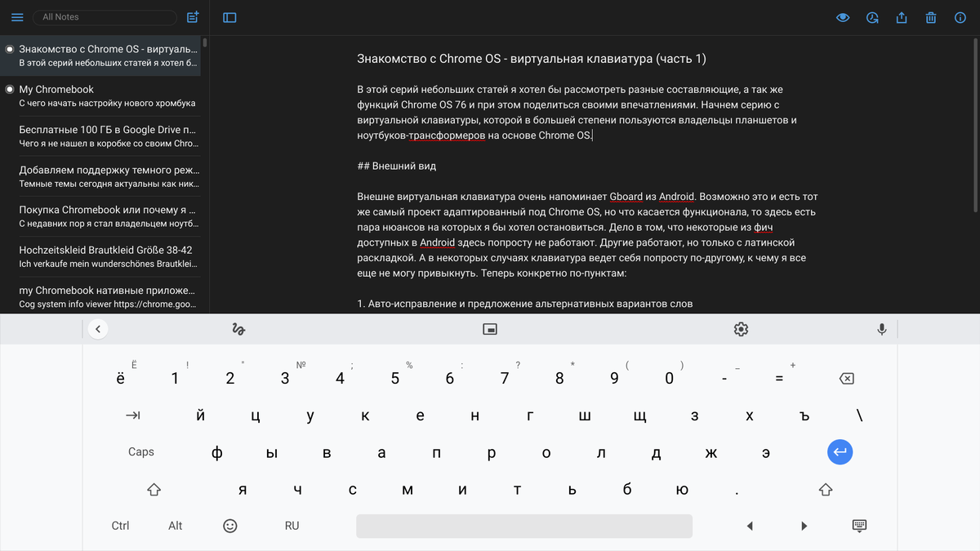Image resolution: width=980 pixels, height=551 pixels.
Task: Tap the э key
Action: pyautogui.click(x=766, y=452)
